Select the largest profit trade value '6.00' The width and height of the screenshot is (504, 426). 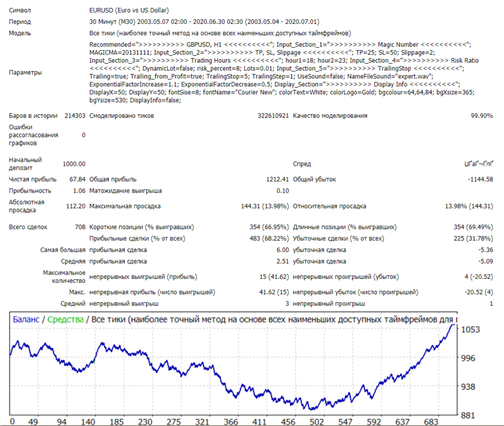coord(283,250)
